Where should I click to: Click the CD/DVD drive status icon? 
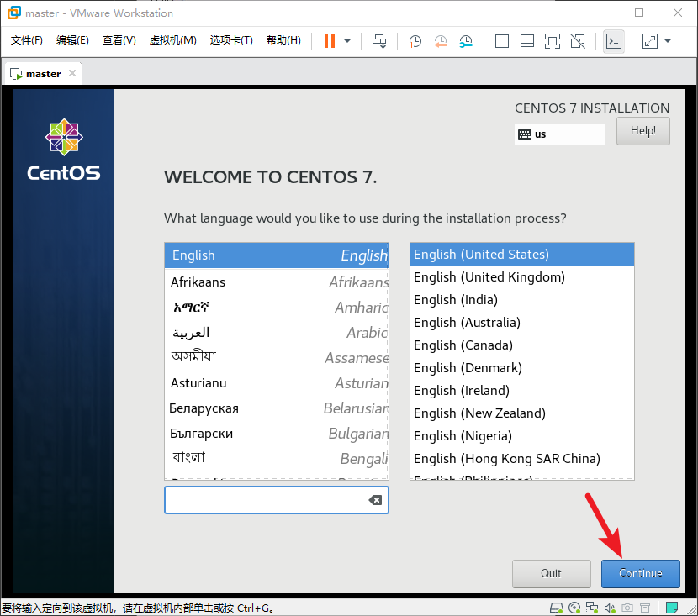coord(574,608)
